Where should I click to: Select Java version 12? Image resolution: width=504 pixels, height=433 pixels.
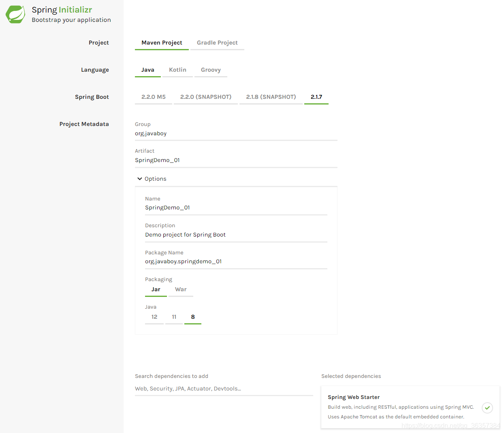tap(154, 317)
